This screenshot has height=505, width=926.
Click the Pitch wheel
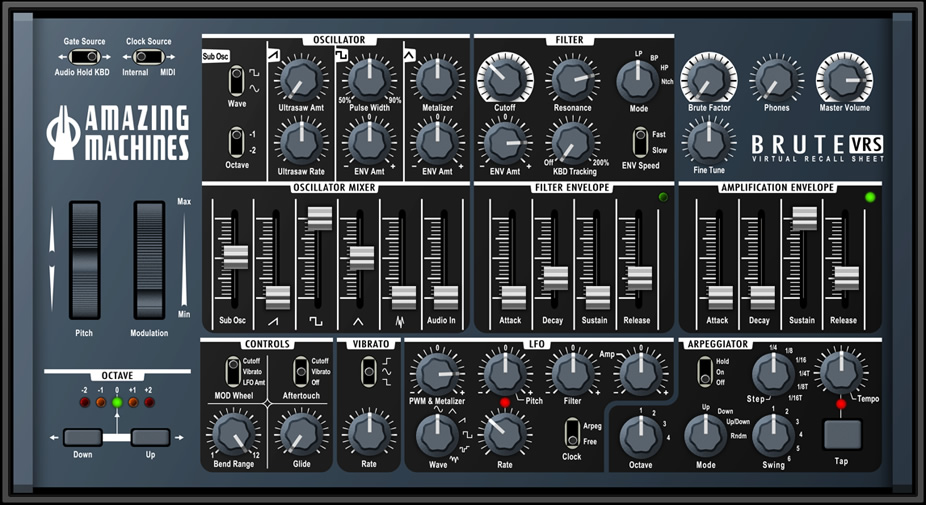pos(84,260)
